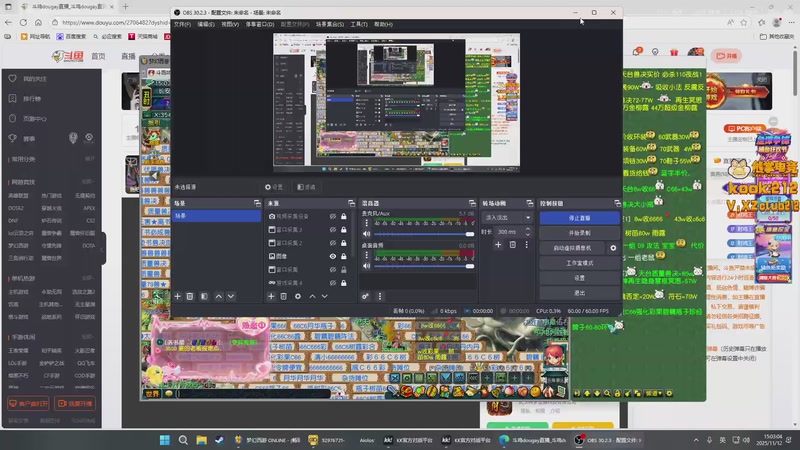
Task: Toggle visibility of the last source row
Action: click(333, 283)
